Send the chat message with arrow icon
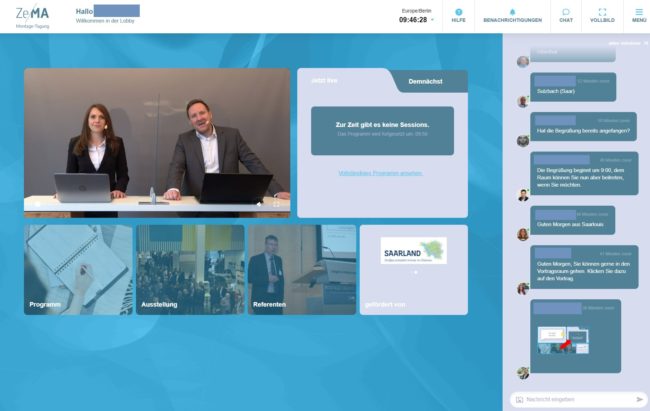The image size is (650, 411). (639, 399)
